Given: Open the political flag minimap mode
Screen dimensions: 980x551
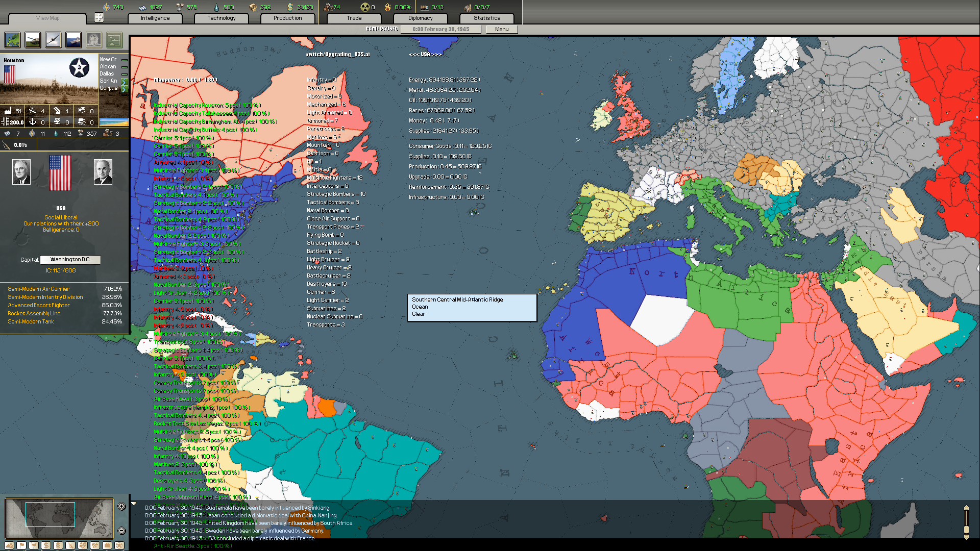Looking at the screenshot, I should 21,545.
